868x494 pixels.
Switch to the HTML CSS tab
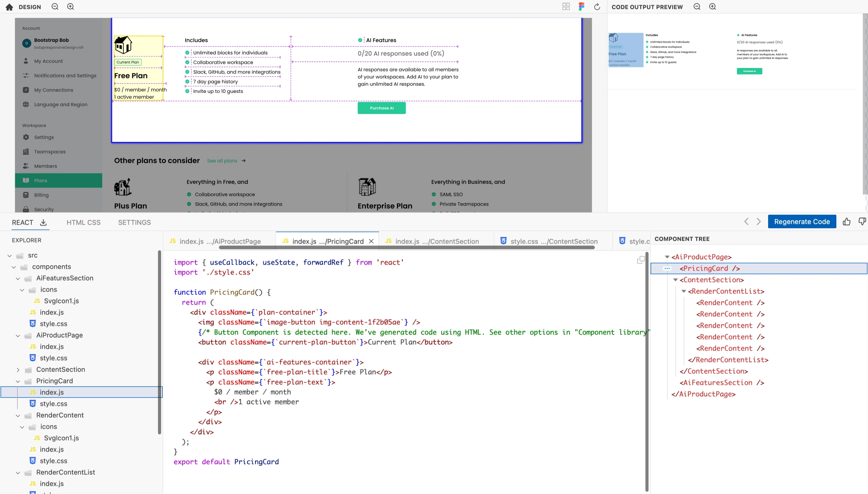point(83,223)
